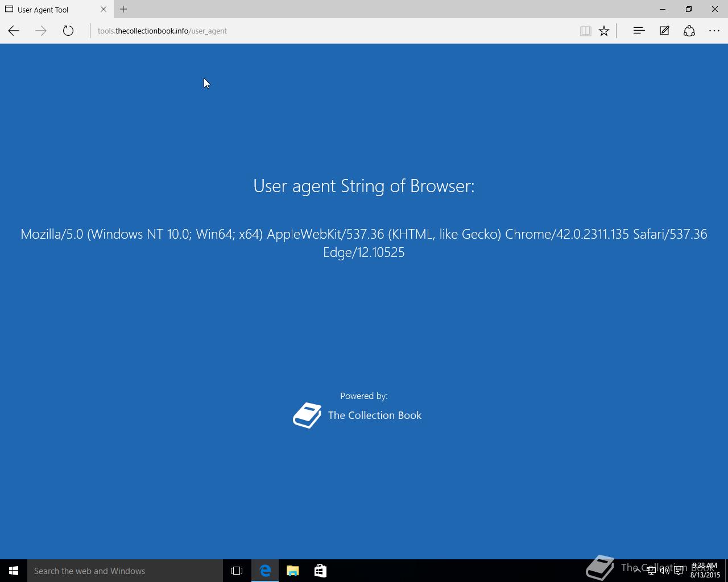
Task: Open More actions ellipsis menu
Action: (x=714, y=31)
